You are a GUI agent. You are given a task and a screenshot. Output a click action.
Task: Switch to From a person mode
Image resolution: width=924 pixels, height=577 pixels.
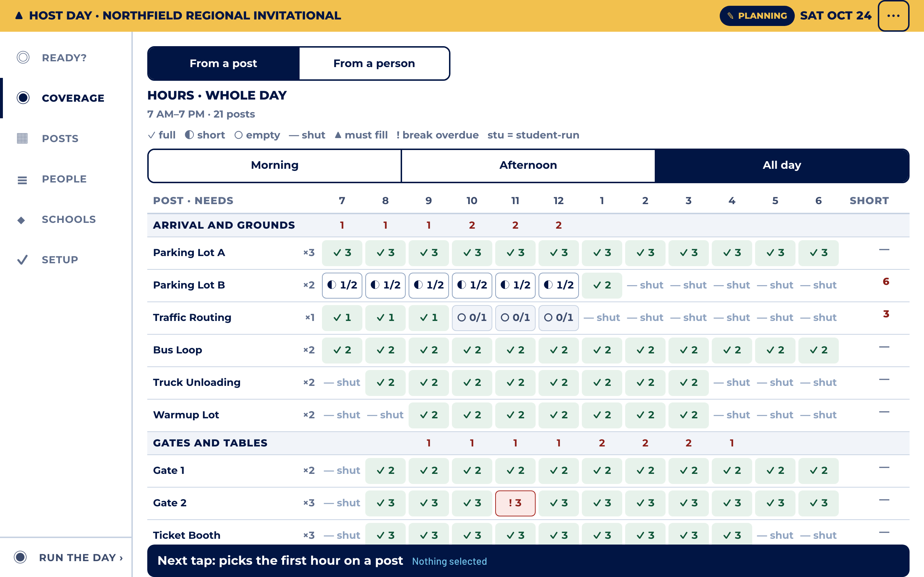point(374,63)
